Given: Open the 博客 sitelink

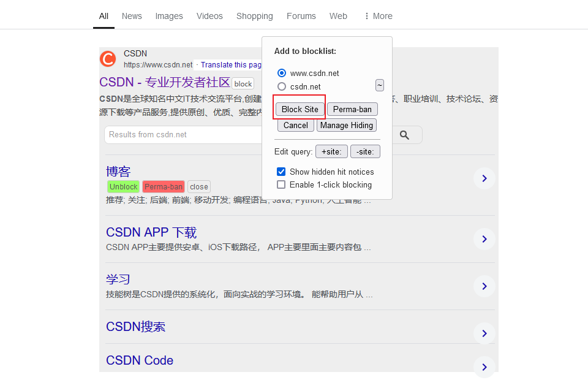Looking at the screenshot, I should pos(118,172).
